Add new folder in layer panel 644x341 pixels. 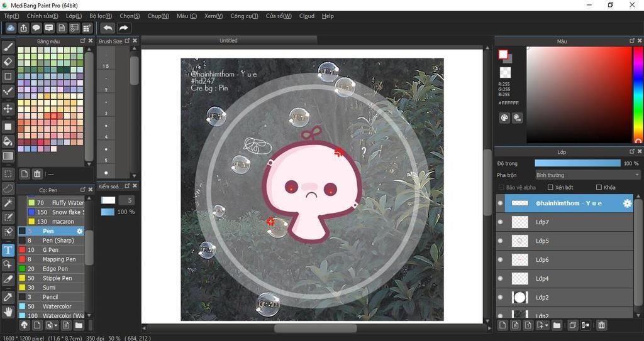click(x=557, y=325)
